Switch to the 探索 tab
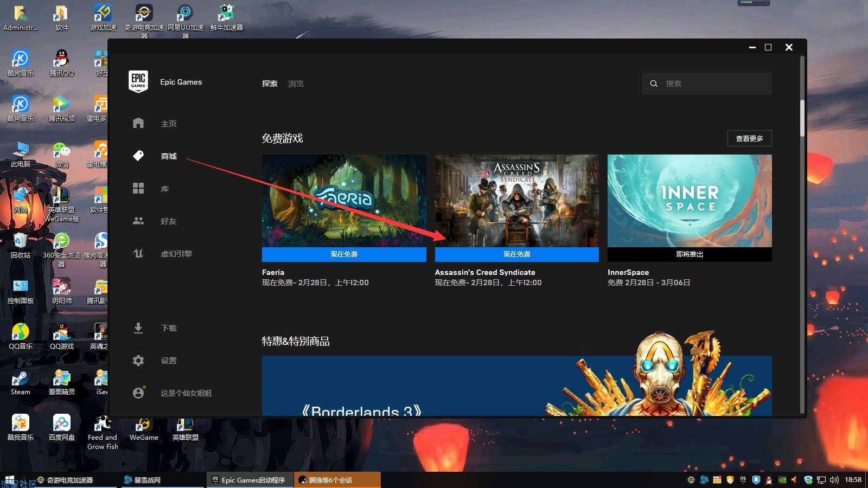Viewport: 868px width, 488px height. [x=270, y=84]
